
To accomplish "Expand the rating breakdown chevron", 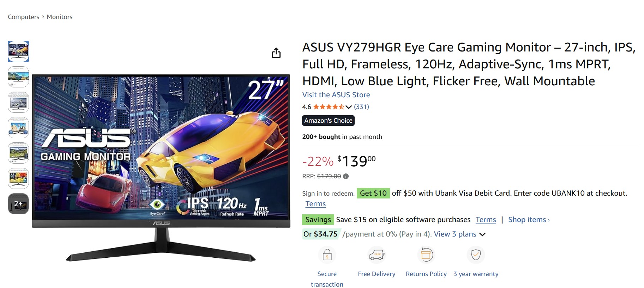I will 349,107.
